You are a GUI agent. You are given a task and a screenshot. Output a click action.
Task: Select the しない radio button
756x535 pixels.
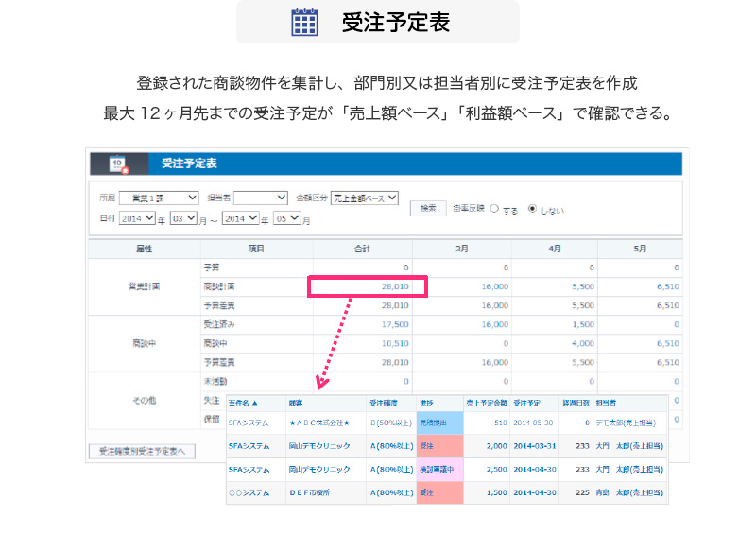(x=532, y=209)
